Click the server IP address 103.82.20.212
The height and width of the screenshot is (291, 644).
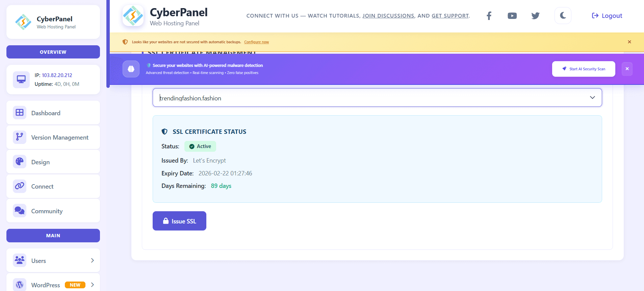pos(57,75)
